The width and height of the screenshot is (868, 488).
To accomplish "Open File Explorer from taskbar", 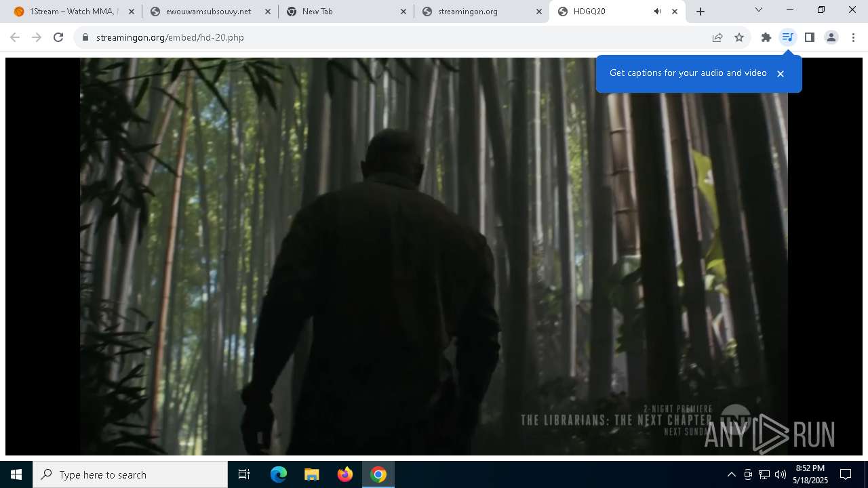I will pos(312,474).
